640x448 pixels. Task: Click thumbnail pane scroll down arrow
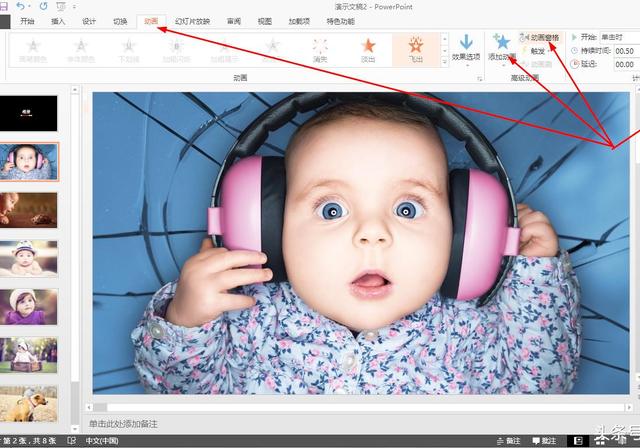pos(75,429)
